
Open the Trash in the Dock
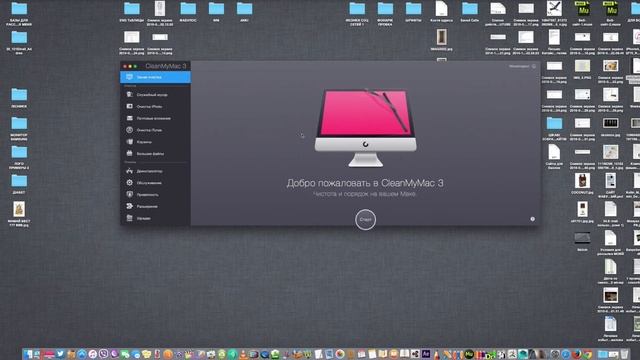[624, 354]
